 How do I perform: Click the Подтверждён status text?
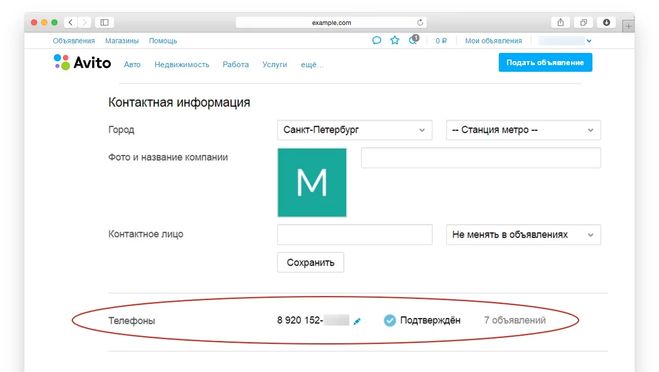tap(430, 320)
